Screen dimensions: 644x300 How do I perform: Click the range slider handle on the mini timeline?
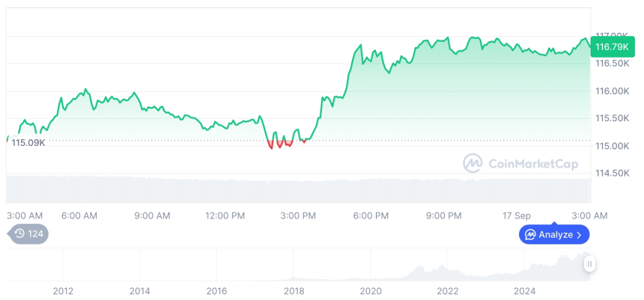tap(590, 264)
